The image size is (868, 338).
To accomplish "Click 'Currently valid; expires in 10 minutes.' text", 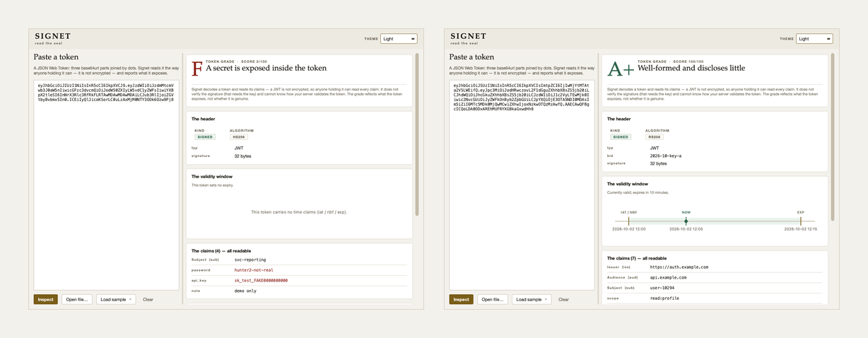I will point(638,192).
